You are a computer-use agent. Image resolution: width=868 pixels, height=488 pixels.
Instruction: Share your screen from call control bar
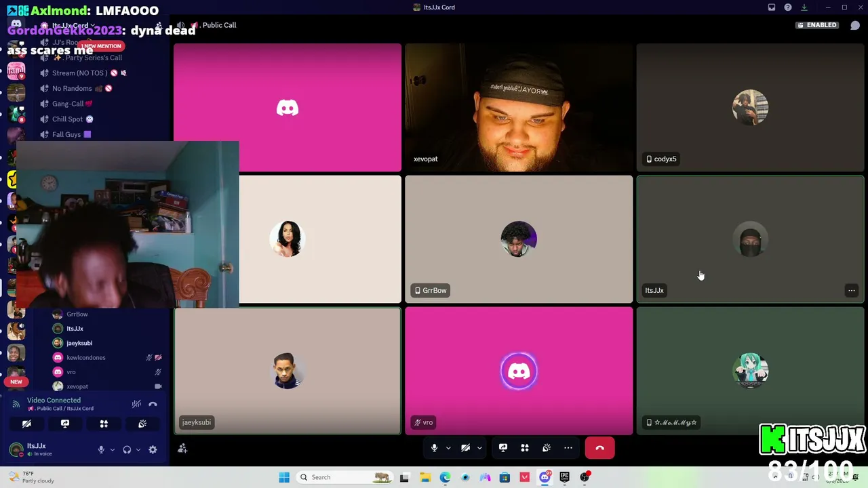click(503, 448)
